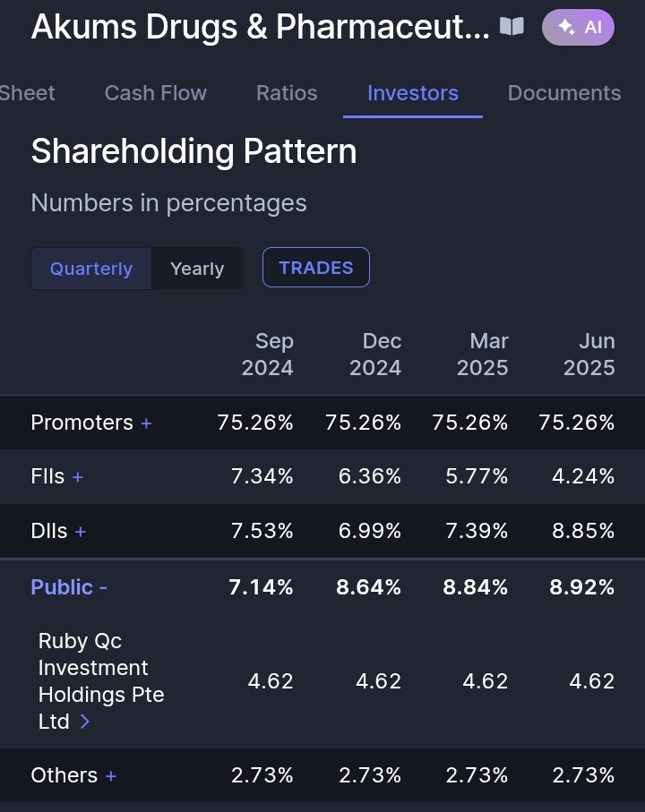The image size is (645, 812).
Task: Click FIIs value 4.24% for Jun 2025
Action: coord(583,476)
